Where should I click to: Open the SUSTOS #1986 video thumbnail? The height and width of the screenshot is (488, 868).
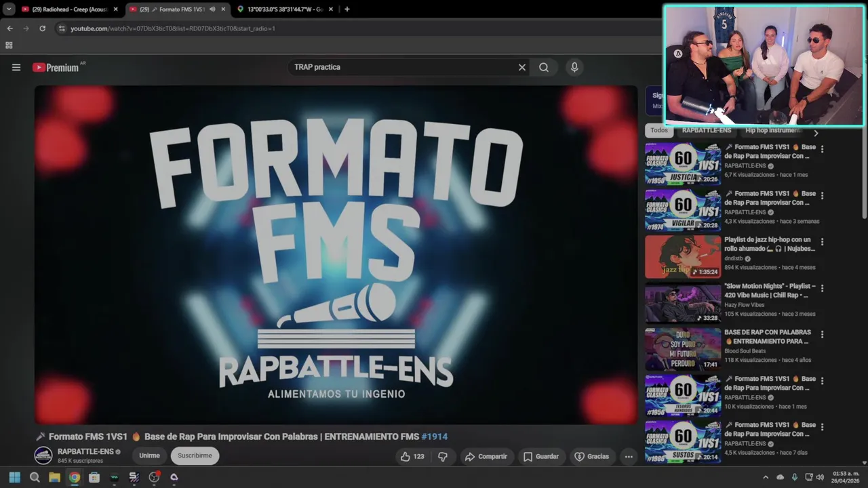(x=683, y=442)
